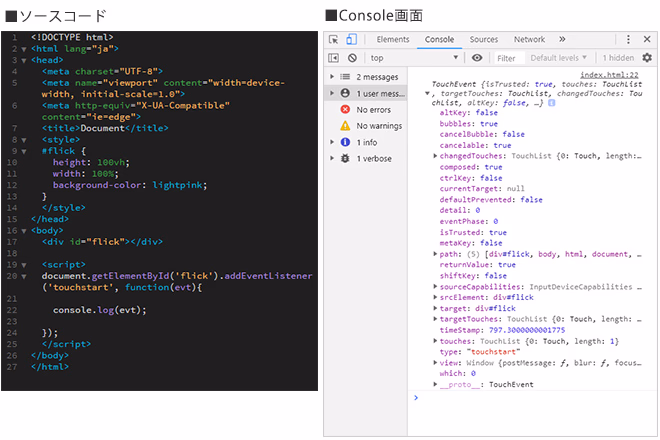Open the Elements tab

(x=393, y=40)
